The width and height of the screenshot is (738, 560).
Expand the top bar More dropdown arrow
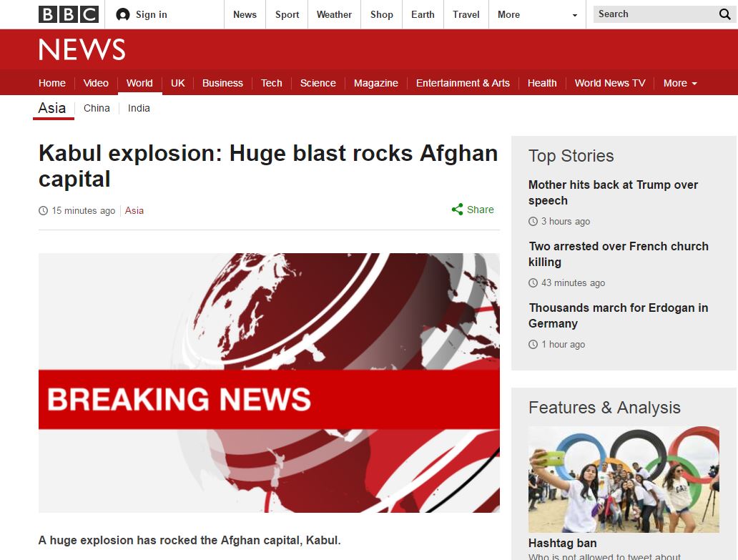[574, 15]
